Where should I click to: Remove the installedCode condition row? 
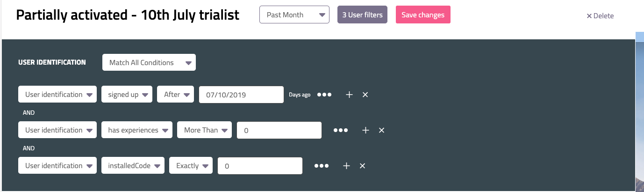tap(362, 166)
